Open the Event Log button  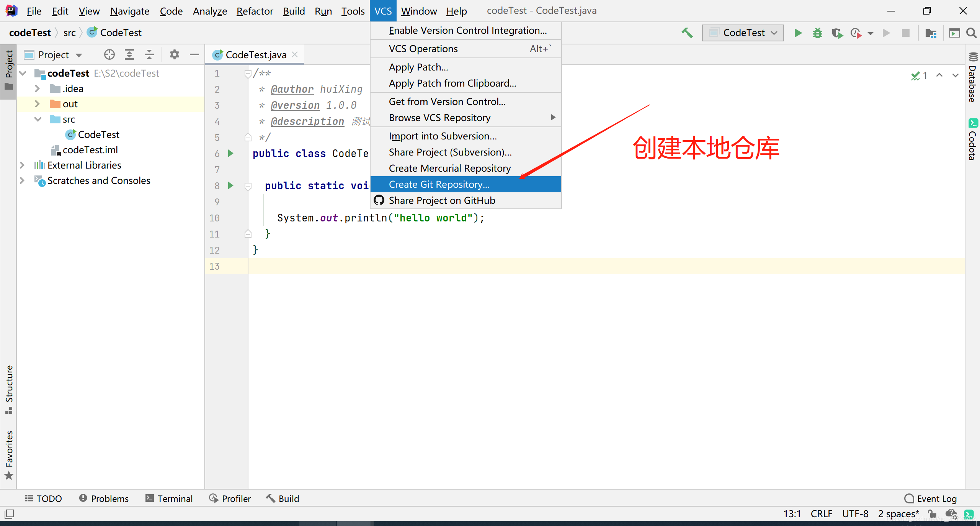(931, 498)
